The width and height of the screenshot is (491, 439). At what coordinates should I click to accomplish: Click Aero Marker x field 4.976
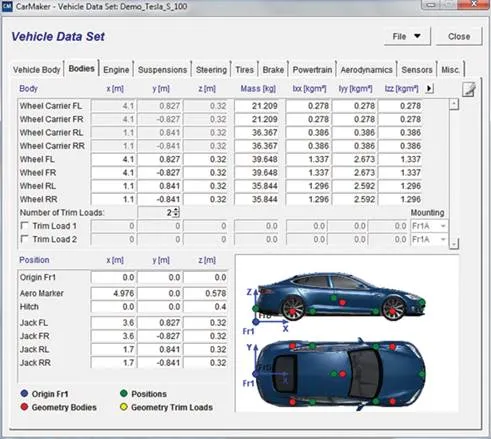point(113,293)
